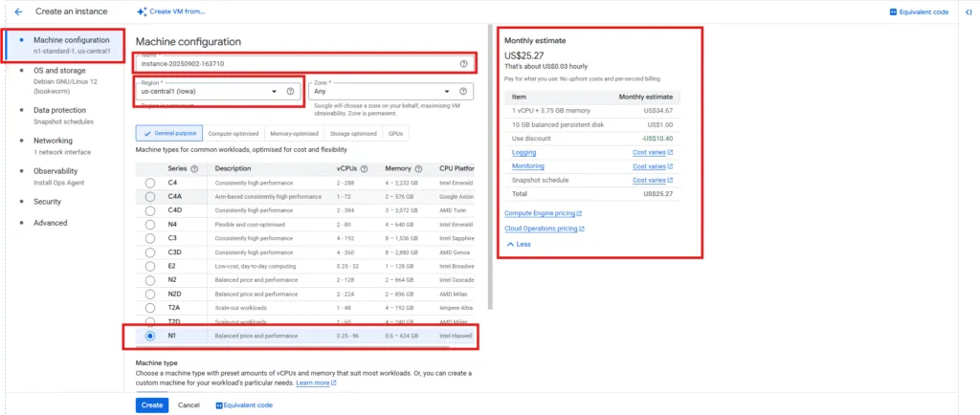980x415 pixels.
Task: Open help icon in the Region field
Action: coord(290,91)
